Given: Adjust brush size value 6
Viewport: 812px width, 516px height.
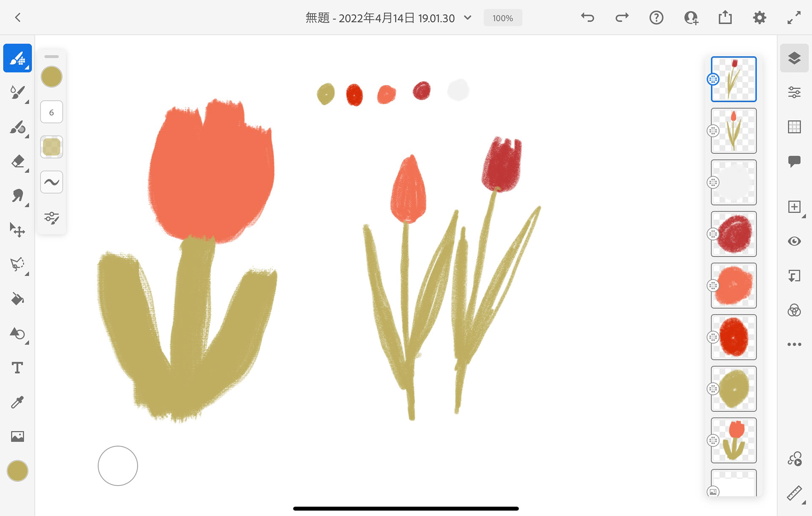Looking at the screenshot, I should 52,112.
